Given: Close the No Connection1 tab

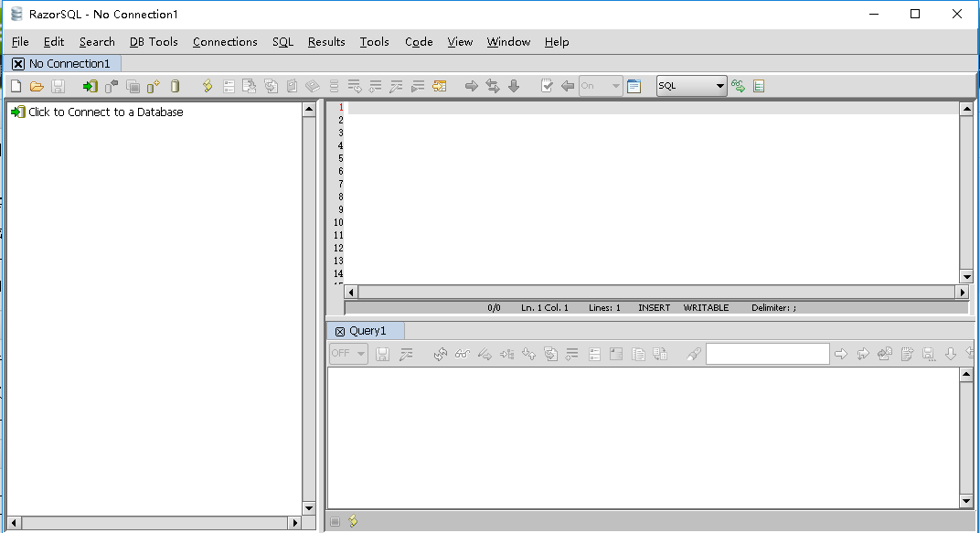Looking at the screenshot, I should pos(18,64).
